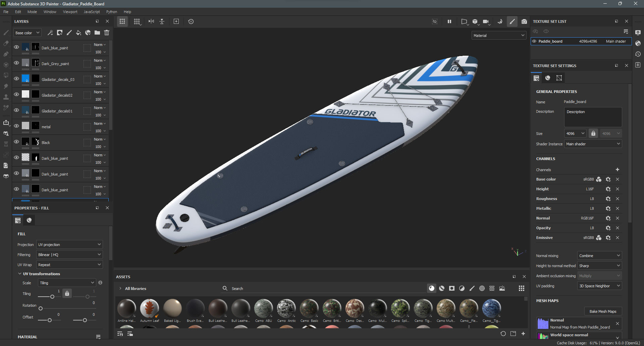Viewport: 644px width, 346px height.
Task: Open the Mode menu
Action: (x=32, y=12)
